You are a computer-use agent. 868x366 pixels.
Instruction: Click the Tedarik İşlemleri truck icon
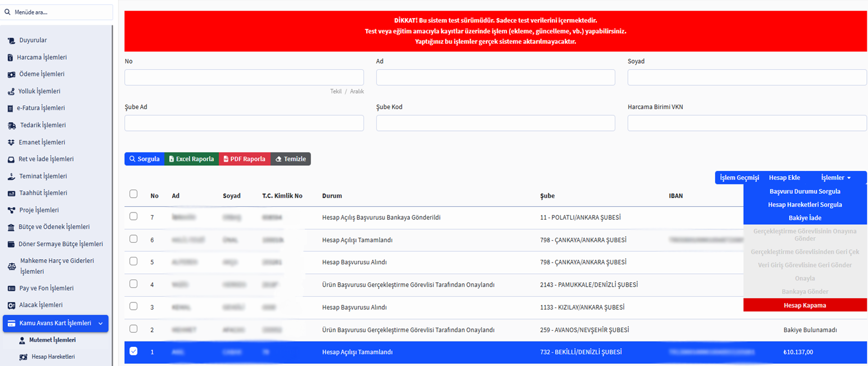(11, 125)
